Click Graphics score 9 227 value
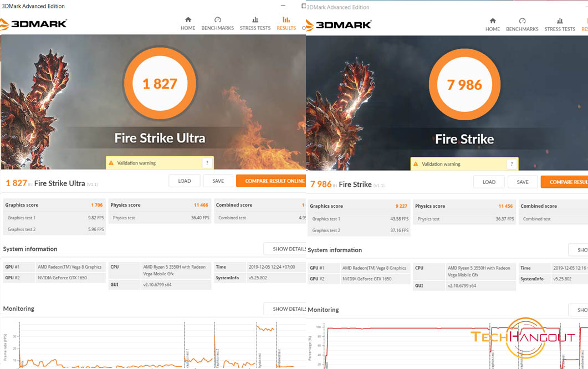Viewport: 588px width, 369px height. click(x=401, y=206)
